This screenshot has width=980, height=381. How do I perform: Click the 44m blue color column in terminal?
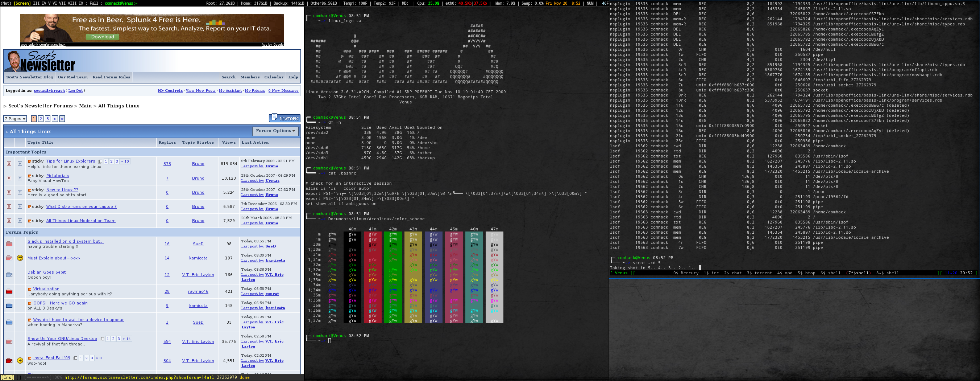point(433,277)
